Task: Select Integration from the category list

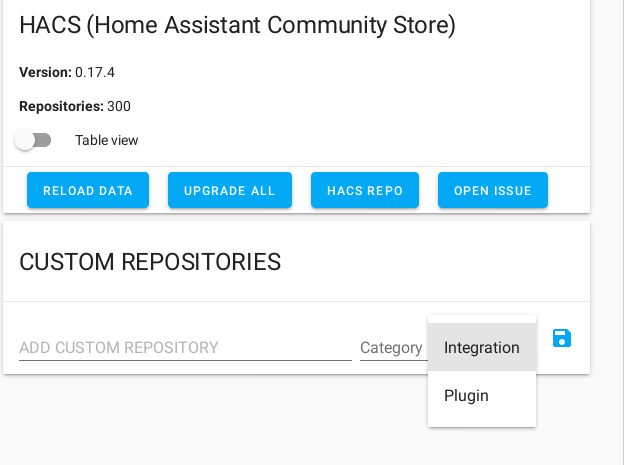Action: (482, 347)
